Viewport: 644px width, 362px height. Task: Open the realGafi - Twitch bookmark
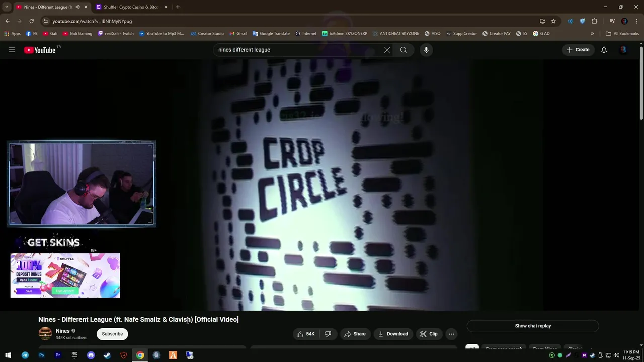(x=116, y=34)
